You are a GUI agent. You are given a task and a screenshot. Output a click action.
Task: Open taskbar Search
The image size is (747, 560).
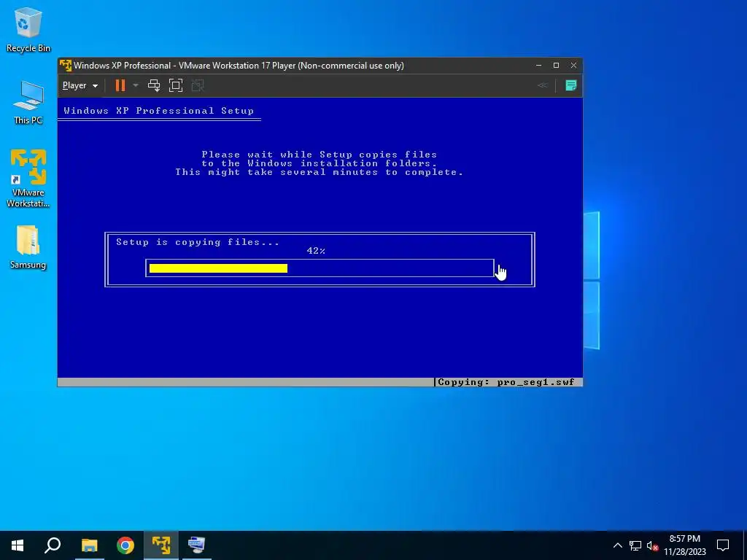(x=53, y=545)
